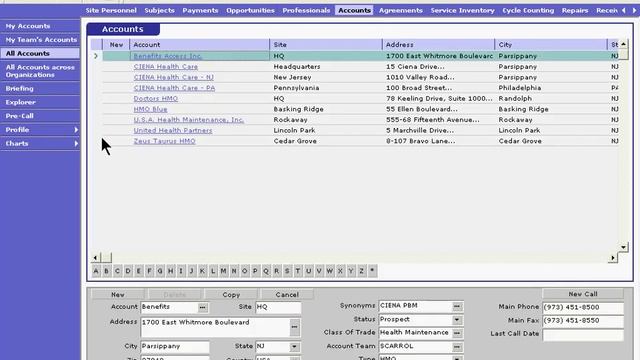Screen dimensions: 640x360
Task: Click horizontal scroll left arrow
Action: (95, 258)
